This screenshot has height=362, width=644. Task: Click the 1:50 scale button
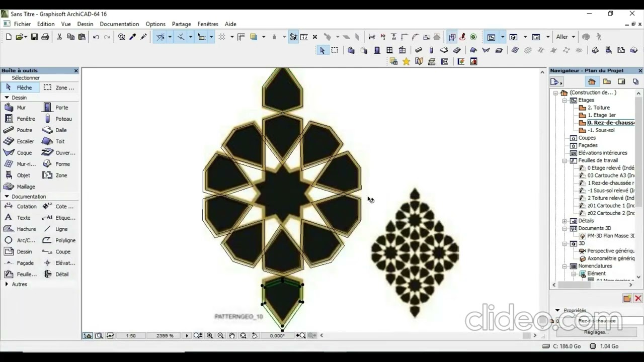coord(131,335)
